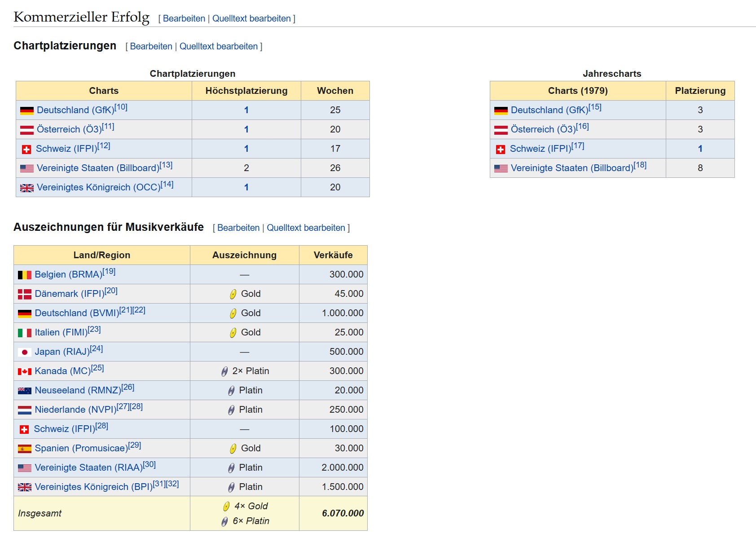Click the Danish flag icon beside Dänemark (IFPI)
The image size is (756, 538).
click(25, 294)
